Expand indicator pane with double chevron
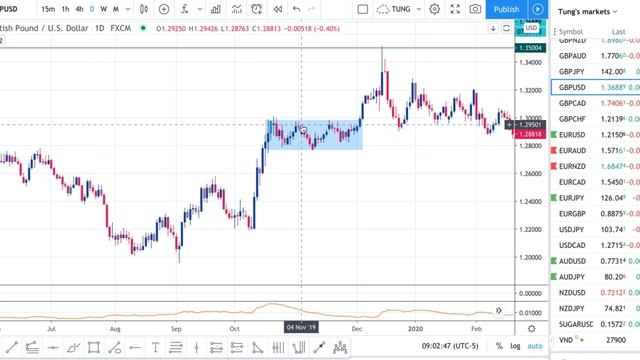Screen dimensions: 640x360 (498, 311)
